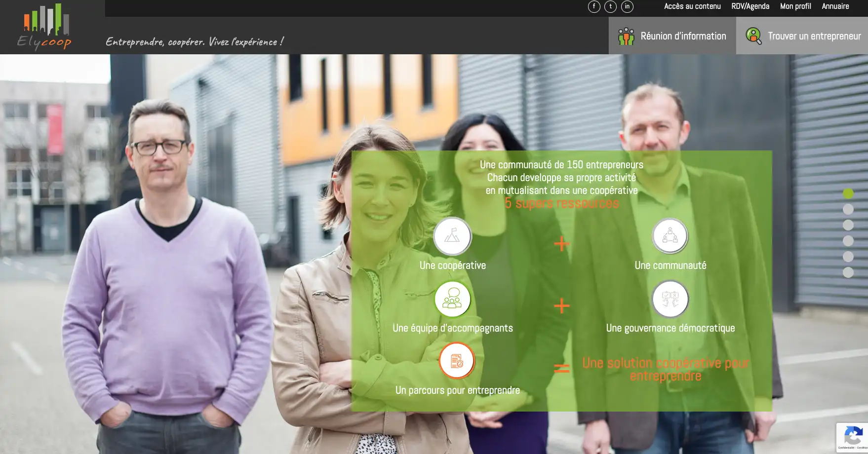Click Réunion d'information button
Image resolution: width=868 pixels, height=454 pixels.
[x=672, y=36]
